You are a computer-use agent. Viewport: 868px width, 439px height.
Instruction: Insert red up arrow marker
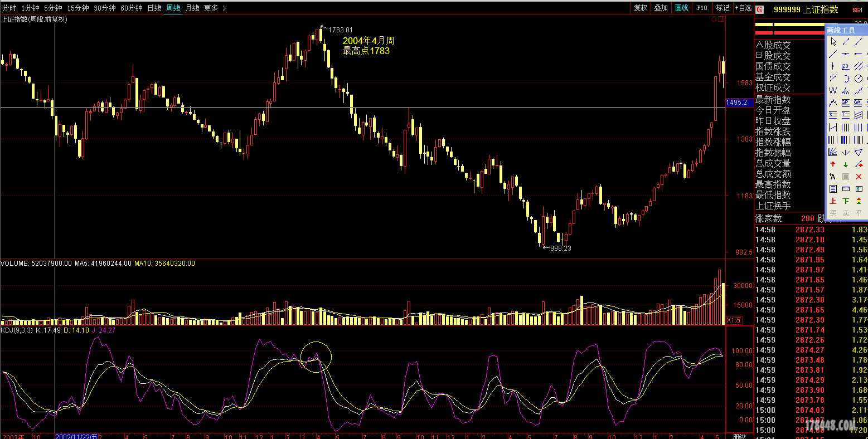833,164
